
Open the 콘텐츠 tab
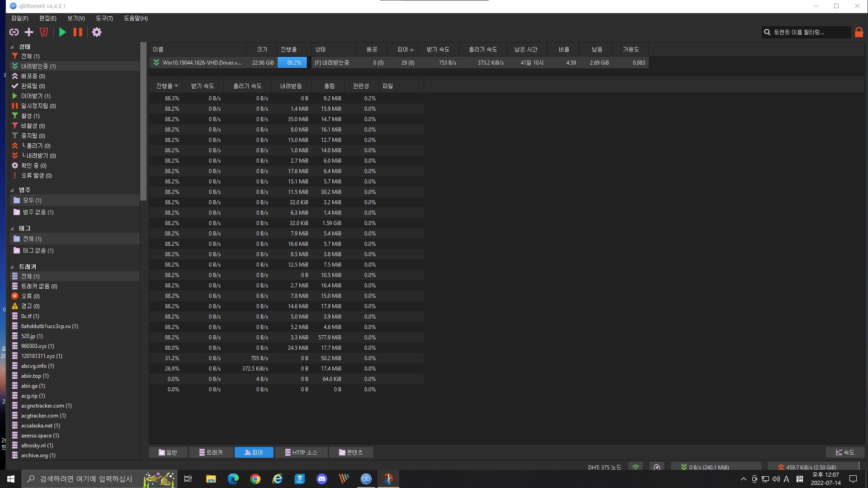click(x=351, y=452)
